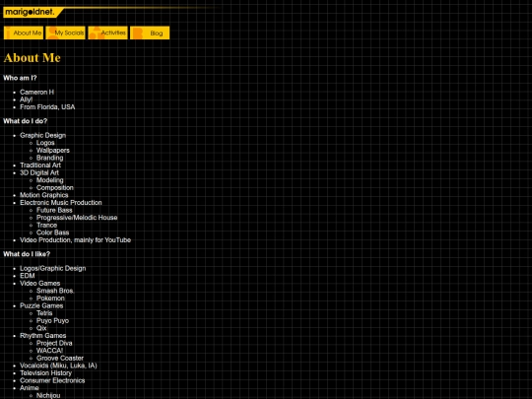
Task: Click 'Vocaloids (Miku, Luka, IA)' item
Action: pos(58,366)
